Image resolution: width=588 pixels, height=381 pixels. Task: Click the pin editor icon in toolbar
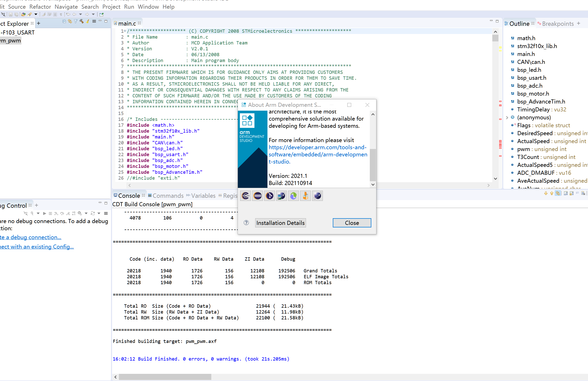click(101, 14)
